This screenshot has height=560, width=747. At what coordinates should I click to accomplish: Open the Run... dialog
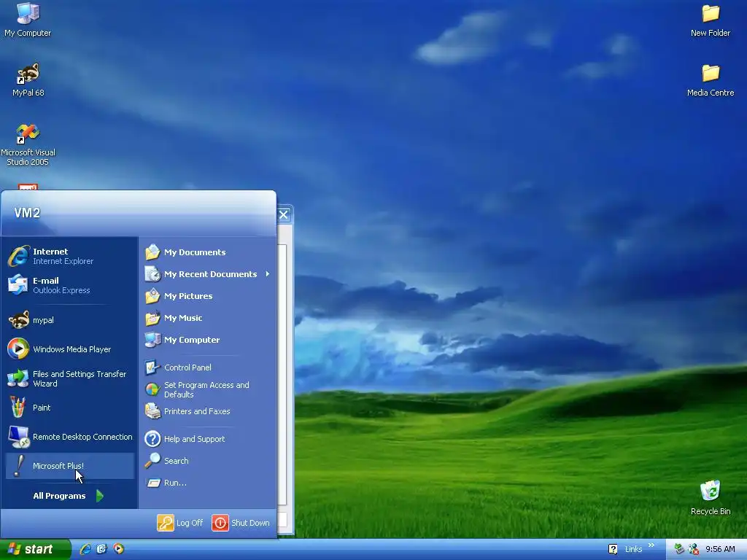[x=207, y=483]
